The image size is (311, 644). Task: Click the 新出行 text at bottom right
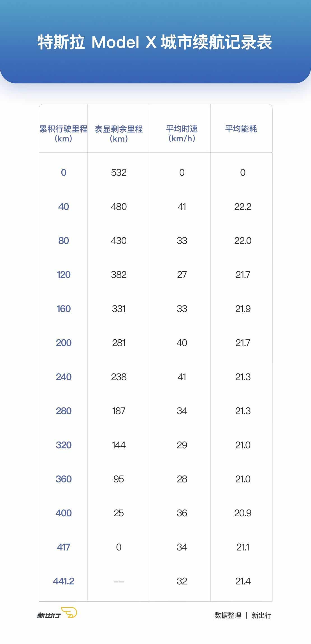point(261,615)
